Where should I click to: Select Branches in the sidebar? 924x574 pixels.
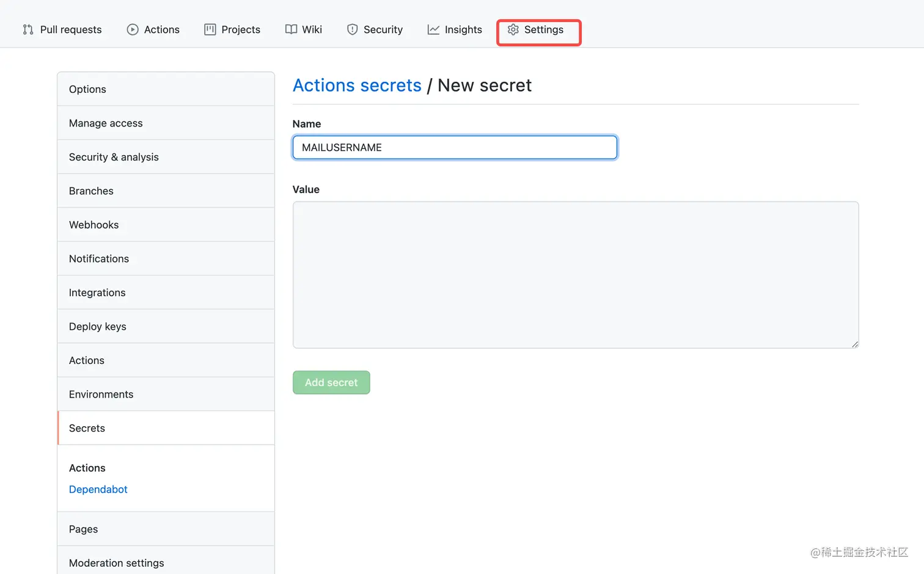tap(166, 191)
